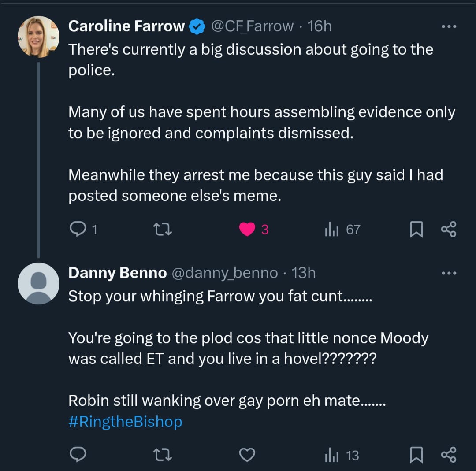This screenshot has width=476, height=471.
Task: Click Caroline Farrow's profile picture
Action: click(38, 37)
